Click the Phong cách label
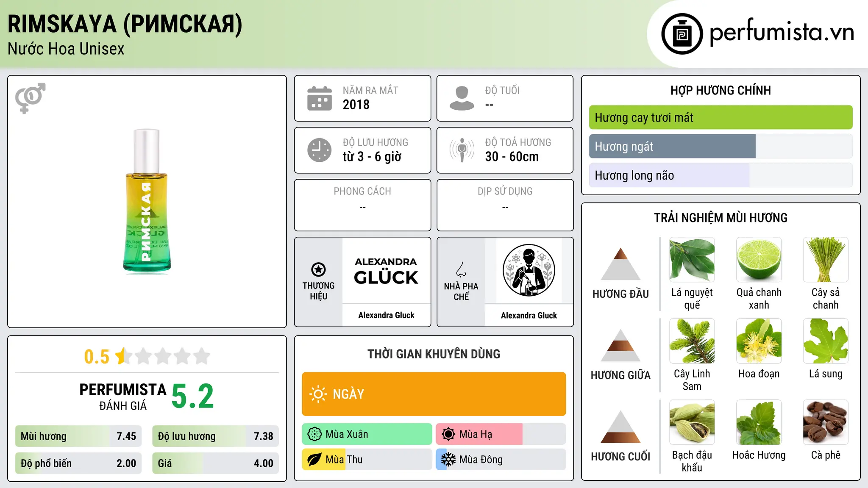This screenshot has width=868, height=488. (x=362, y=191)
